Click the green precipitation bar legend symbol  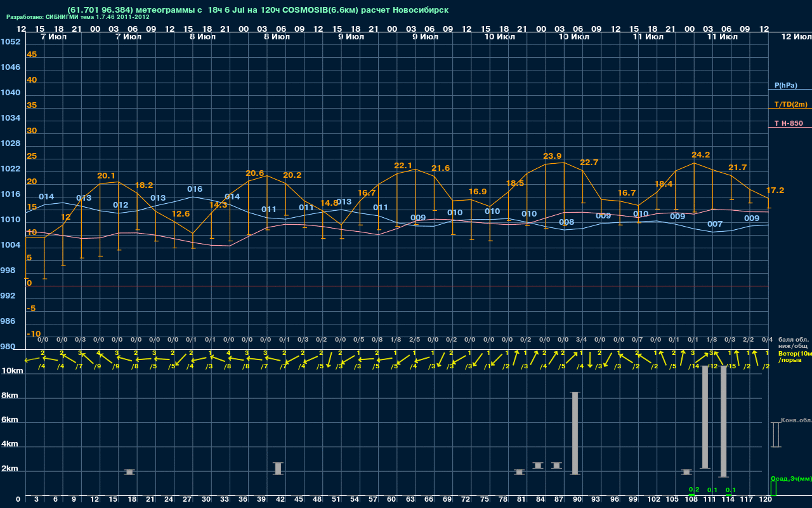[x=773, y=488]
